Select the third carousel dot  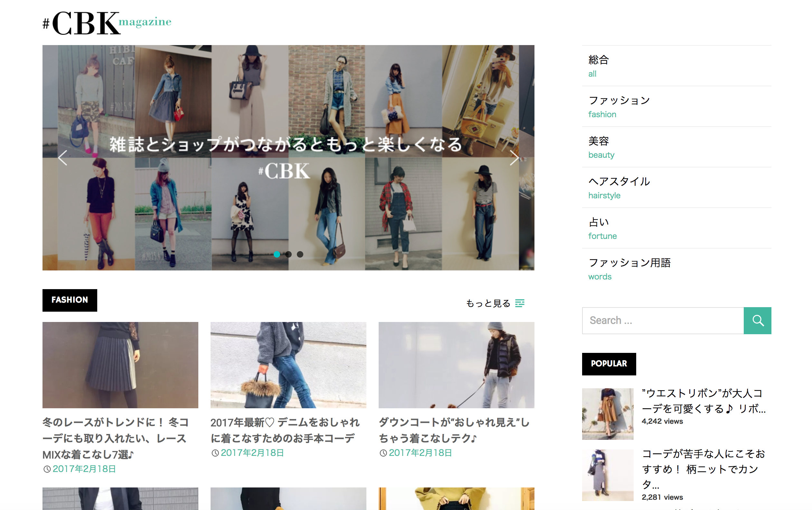click(x=300, y=254)
